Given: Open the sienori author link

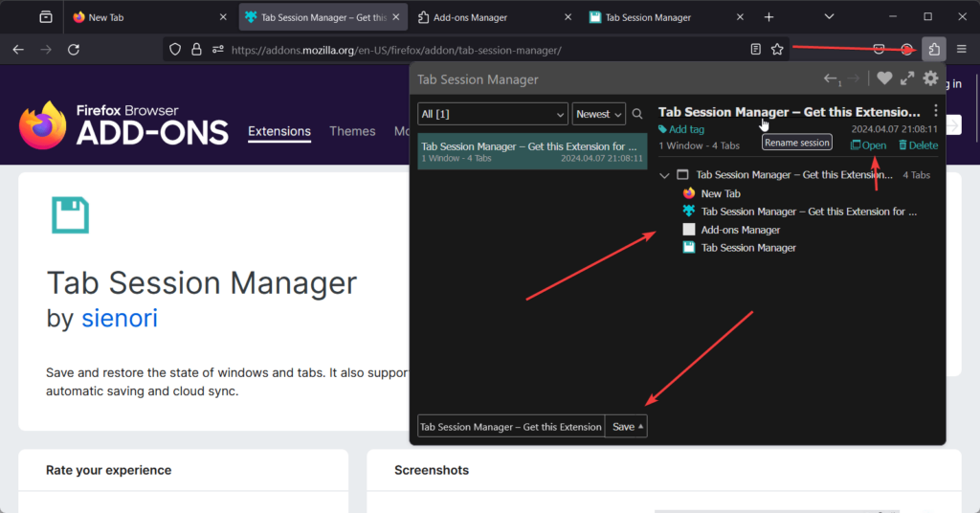Looking at the screenshot, I should click(x=120, y=318).
